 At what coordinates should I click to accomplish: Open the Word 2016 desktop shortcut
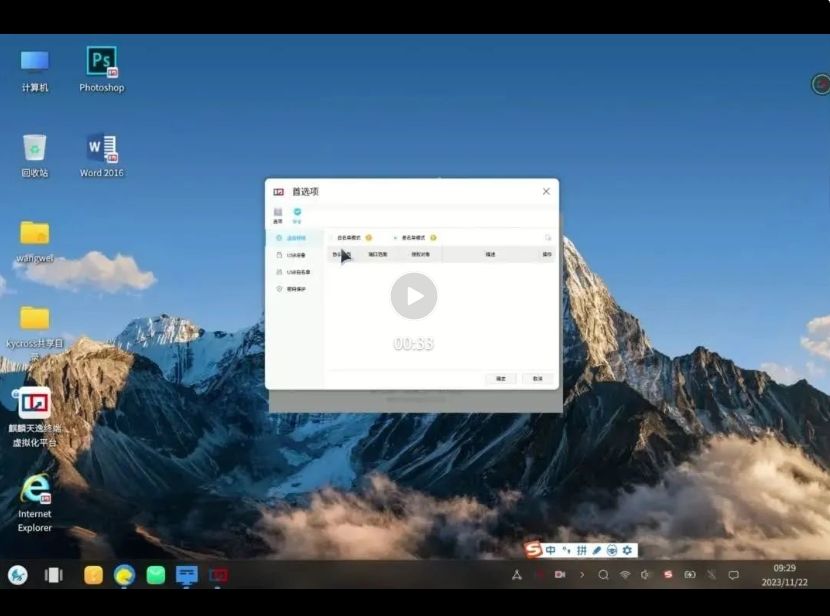pyautogui.click(x=101, y=149)
